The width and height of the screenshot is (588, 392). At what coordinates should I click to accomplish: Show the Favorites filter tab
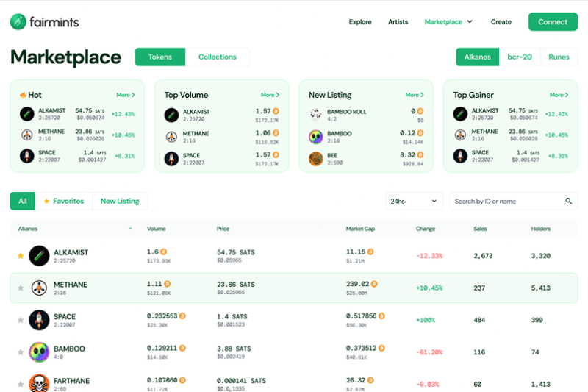point(64,201)
